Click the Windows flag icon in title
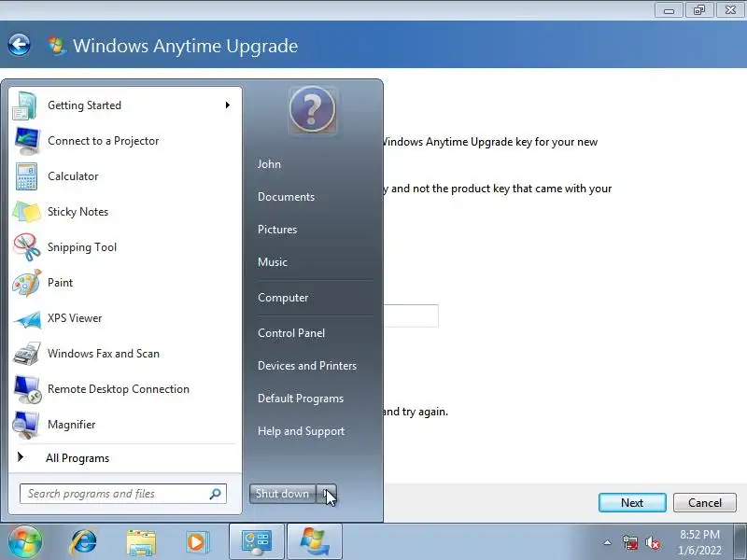This screenshot has height=560, width=747. (x=56, y=46)
